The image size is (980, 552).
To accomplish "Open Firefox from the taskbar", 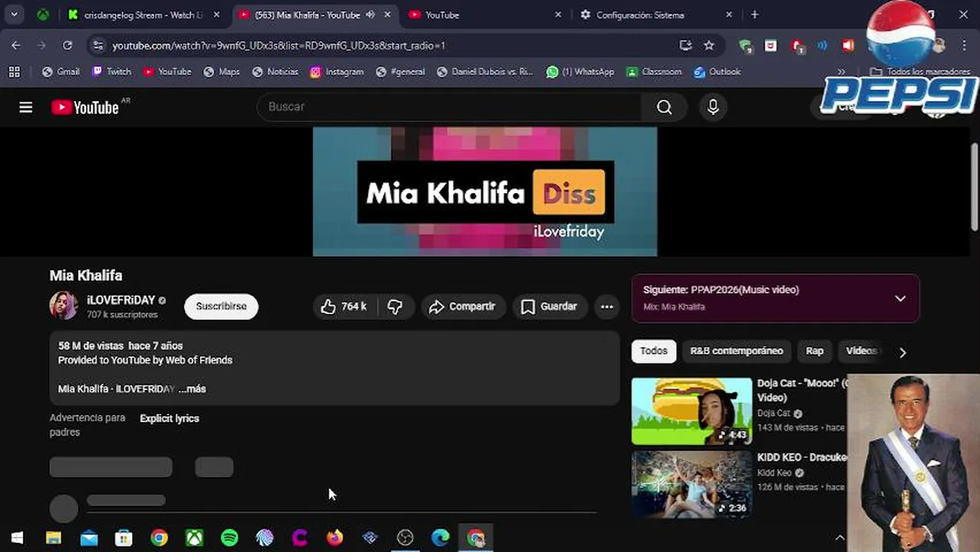I will pyautogui.click(x=335, y=538).
